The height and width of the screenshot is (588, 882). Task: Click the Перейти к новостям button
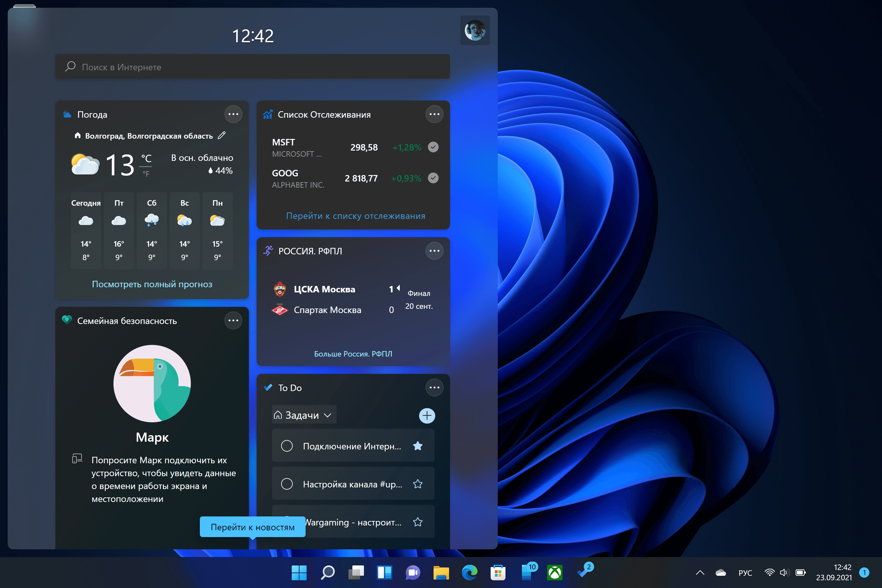(252, 527)
